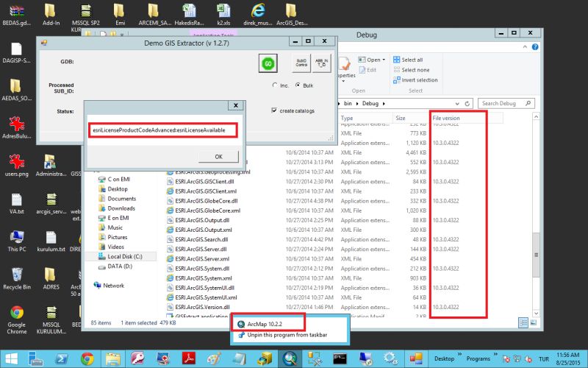The height and width of the screenshot is (368, 588).
Task: Click the Search Debug field
Action: [x=506, y=103]
